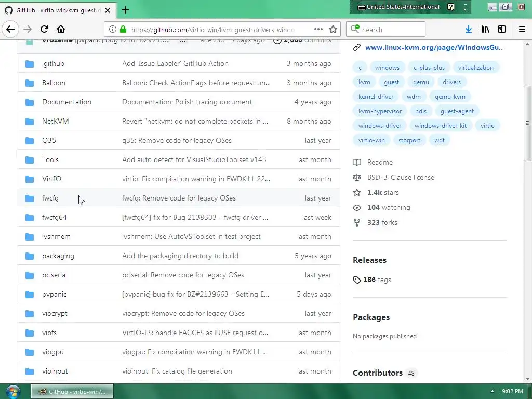The image size is (532, 399).
Task: Open commit 'Documentation: Polish tracing document'
Action: pos(187,102)
